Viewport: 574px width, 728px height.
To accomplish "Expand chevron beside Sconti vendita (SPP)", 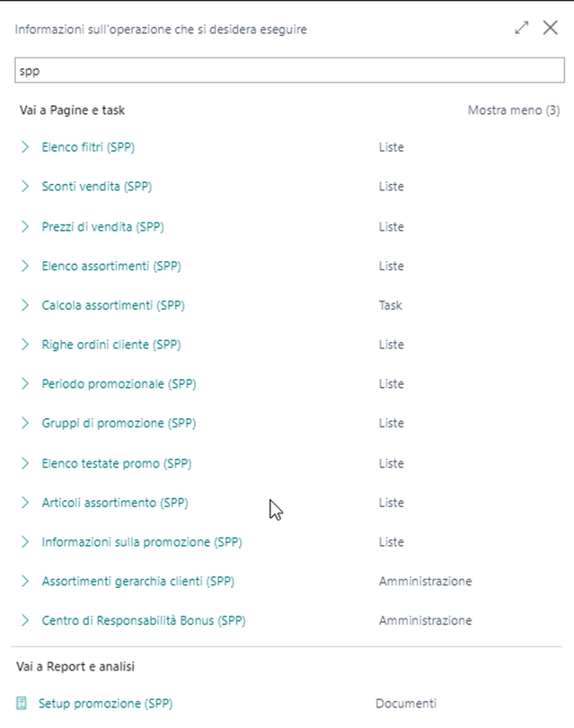I will [x=25, y=187].
